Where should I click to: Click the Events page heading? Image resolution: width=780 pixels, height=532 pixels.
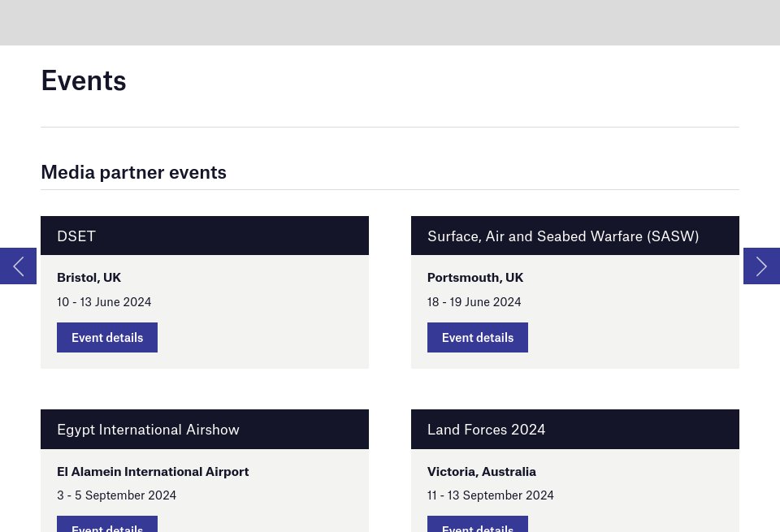(x=83, y=80)
